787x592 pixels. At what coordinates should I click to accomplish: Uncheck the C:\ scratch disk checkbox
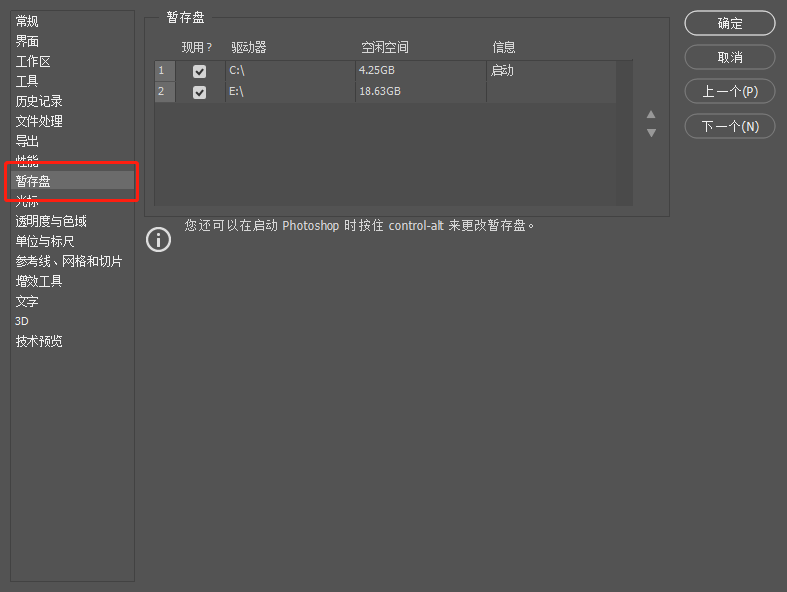(x=200, y=71)
